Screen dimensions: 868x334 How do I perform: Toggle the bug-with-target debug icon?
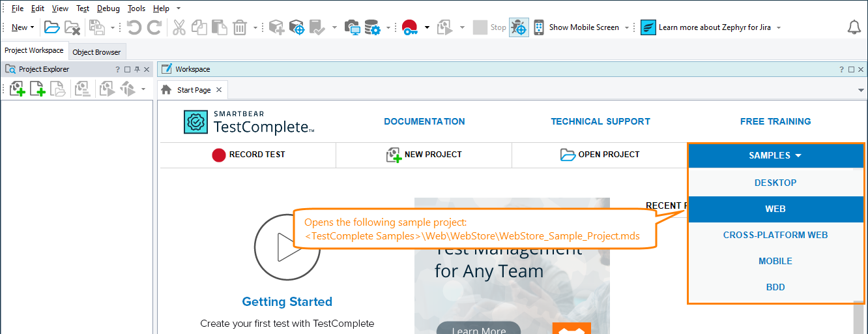(x=519, y=27)
